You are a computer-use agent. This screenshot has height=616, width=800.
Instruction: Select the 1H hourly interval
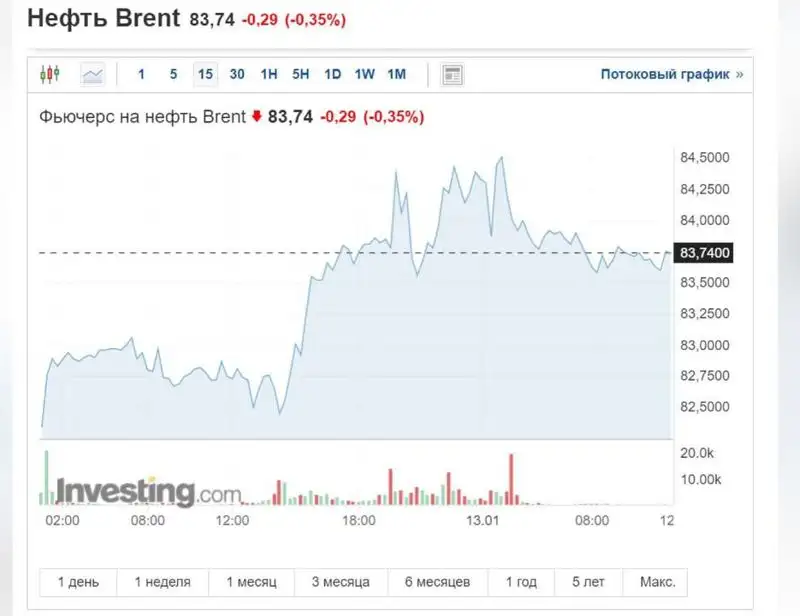[x=269, y=74]
